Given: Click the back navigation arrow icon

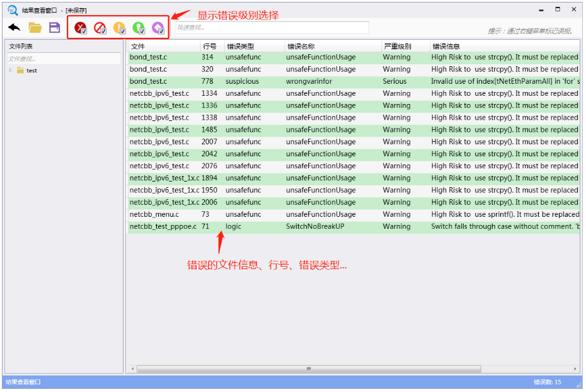Looking at the screenshot, I should (x=13, y=28).
